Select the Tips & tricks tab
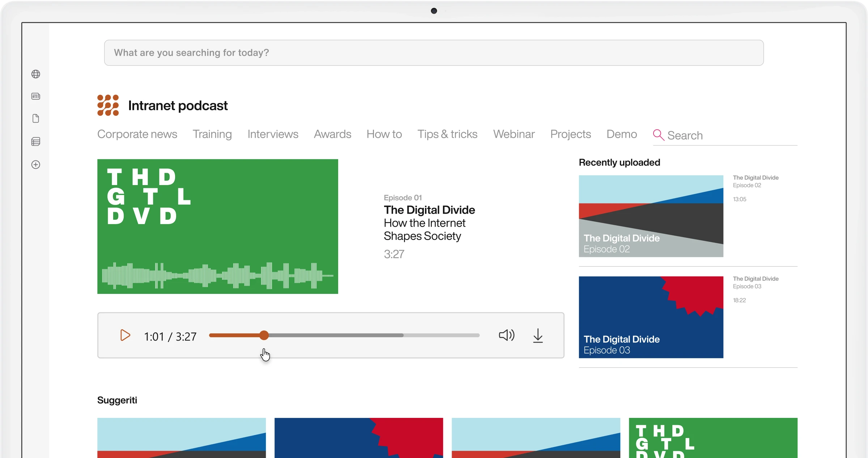 click(x=448, y=134)
